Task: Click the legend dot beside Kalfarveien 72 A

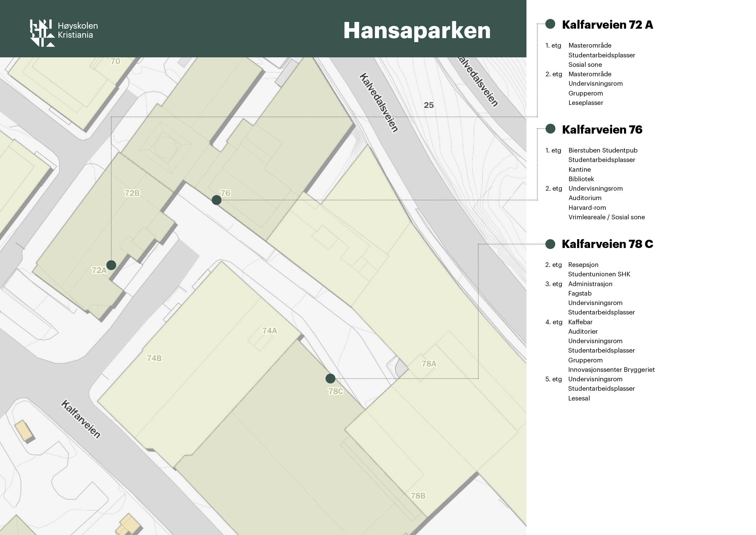Action: (x=550, y=24)
